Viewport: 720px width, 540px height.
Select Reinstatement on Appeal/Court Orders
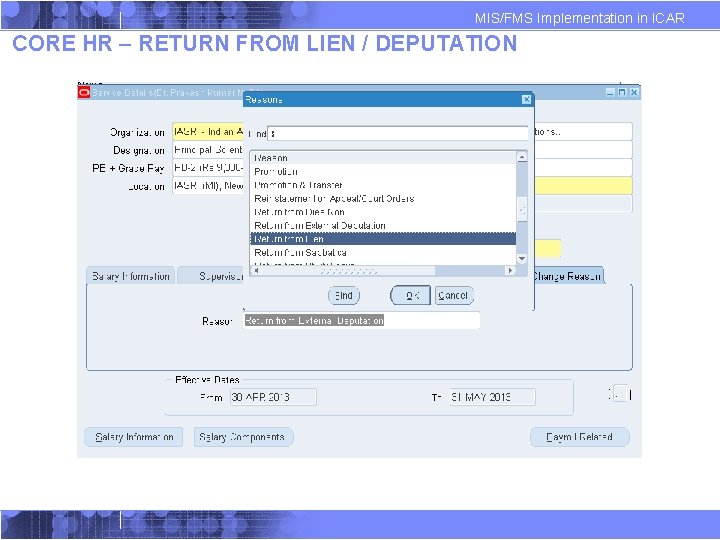(x=383, y=199)
